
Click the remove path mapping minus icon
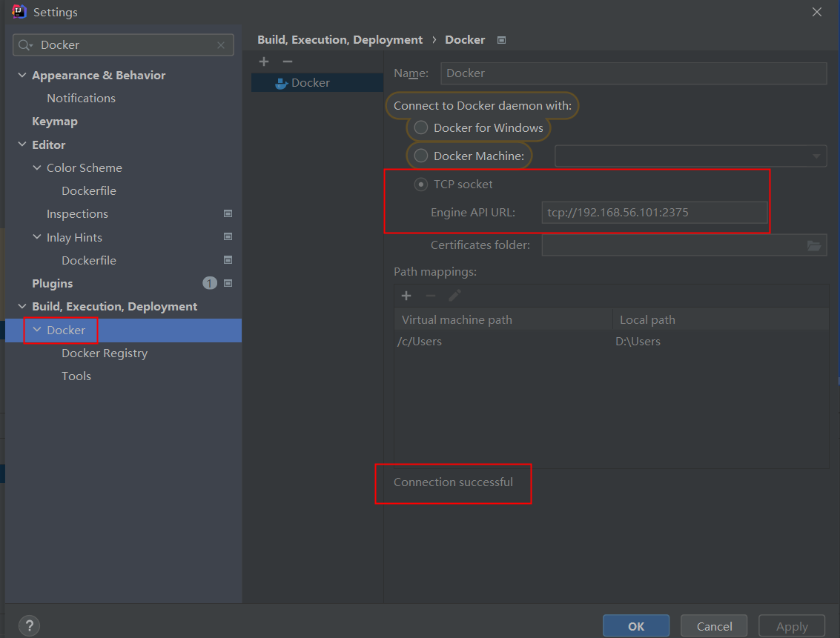tap(431, 296)
